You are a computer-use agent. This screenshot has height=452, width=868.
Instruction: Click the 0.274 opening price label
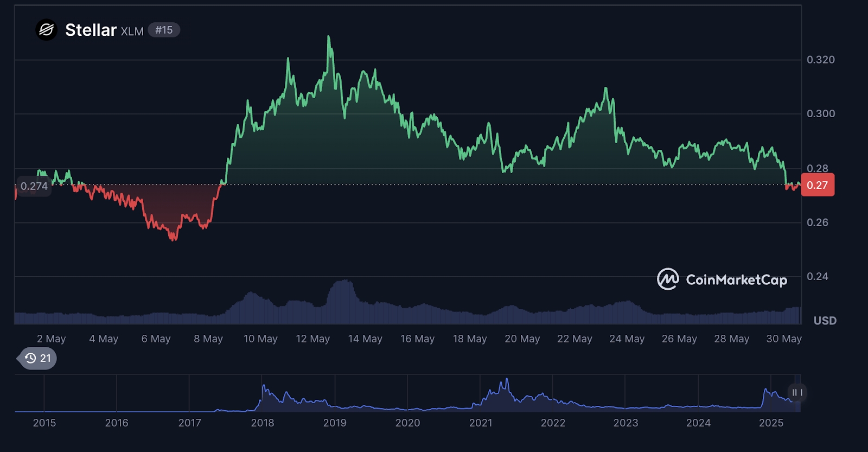tap(34, 186)
